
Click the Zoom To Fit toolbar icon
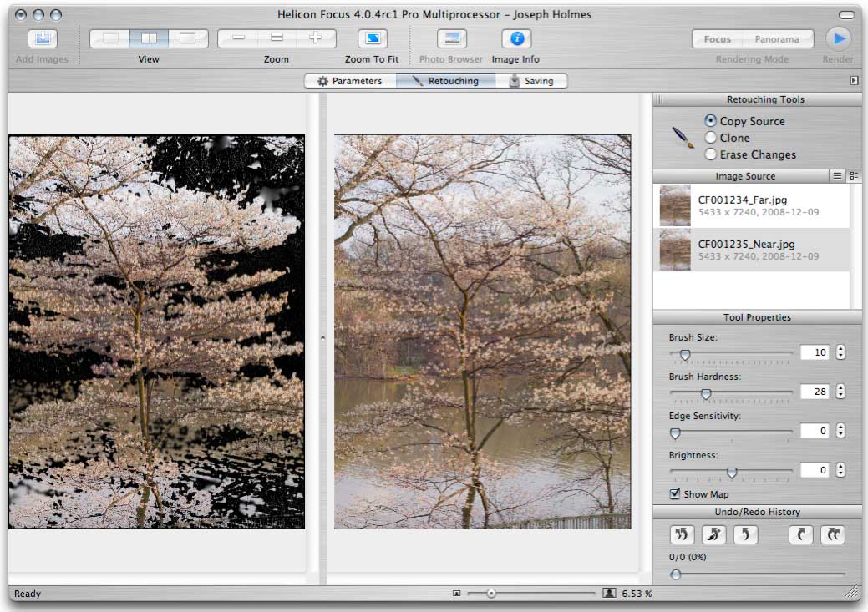pyautogui.click(x=372, y=39)
